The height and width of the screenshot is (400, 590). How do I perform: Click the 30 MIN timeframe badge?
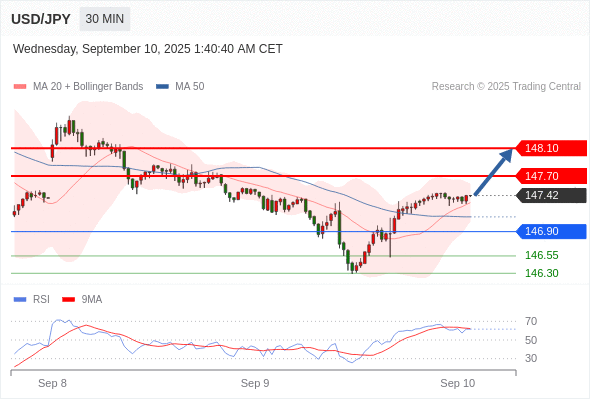coord(105,19)
